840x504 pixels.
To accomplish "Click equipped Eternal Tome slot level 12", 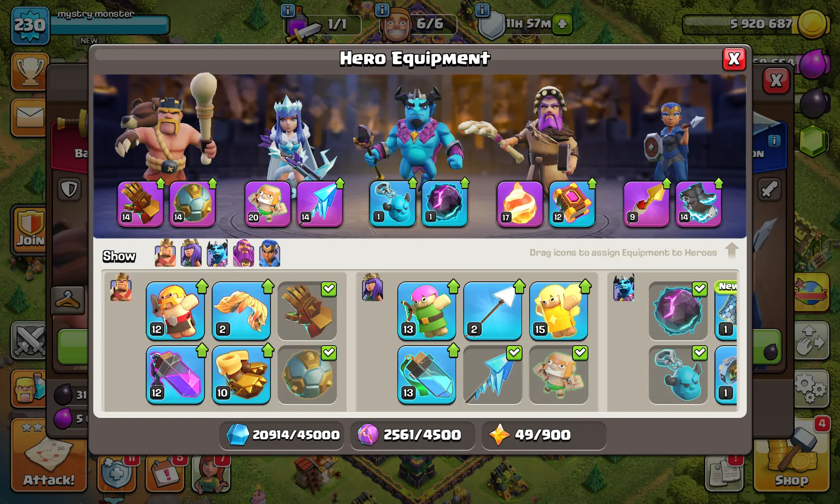I will click(x=572, y=204).
